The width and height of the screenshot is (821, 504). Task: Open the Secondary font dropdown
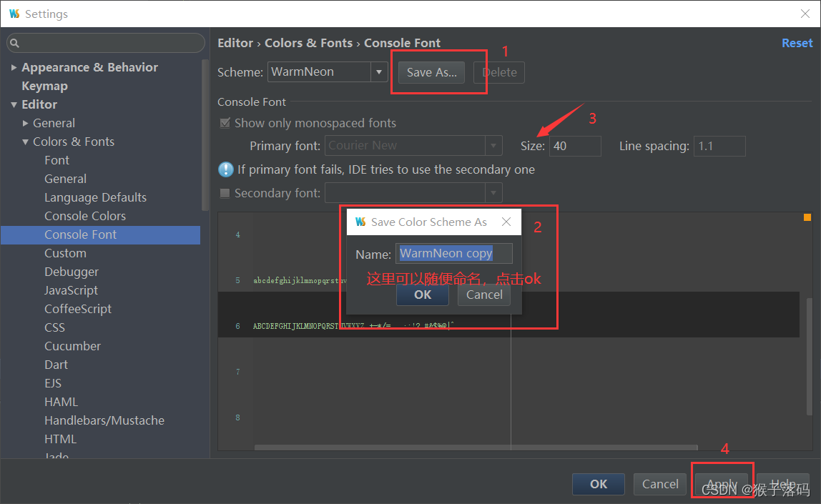(493, 192)
